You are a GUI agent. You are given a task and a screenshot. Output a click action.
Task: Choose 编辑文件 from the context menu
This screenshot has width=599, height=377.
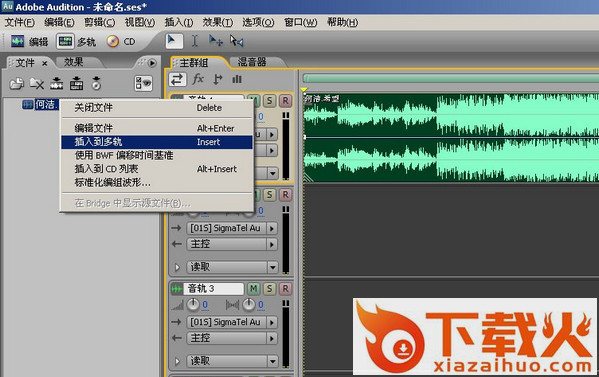[157, 128]
